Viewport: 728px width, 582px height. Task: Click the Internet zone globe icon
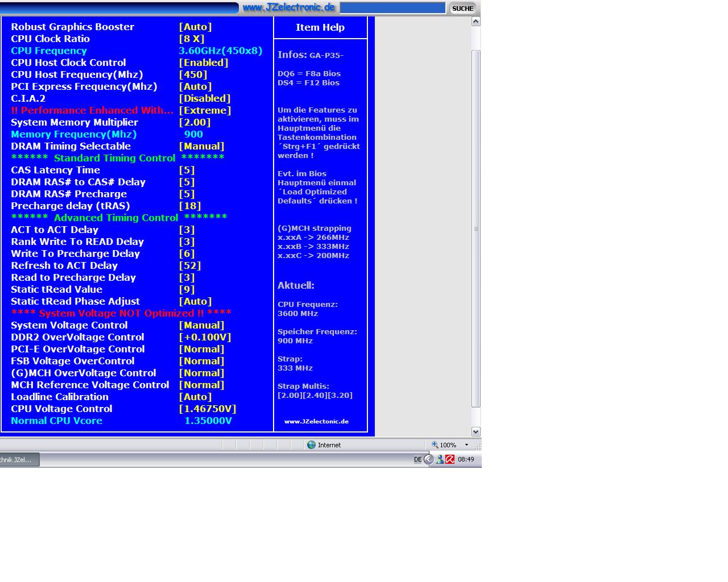[x=311, y=445]
